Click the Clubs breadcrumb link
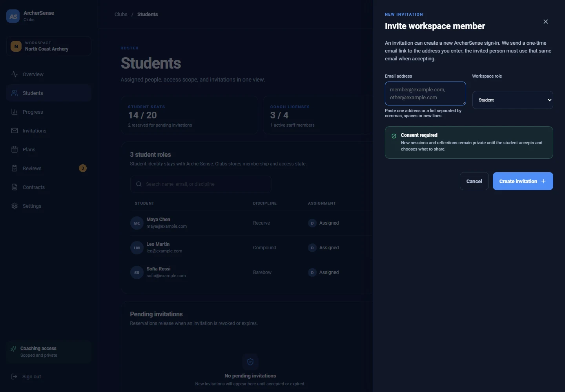565x392 pixels. [x=121, y=14]
